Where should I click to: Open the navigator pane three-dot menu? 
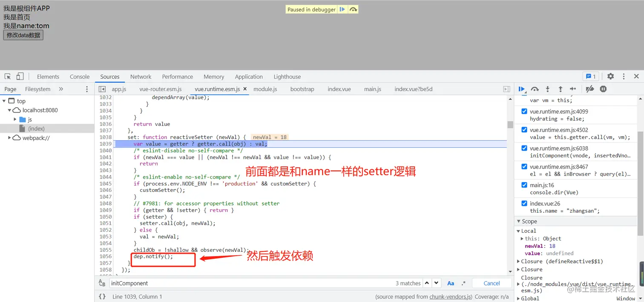tap(87, 89)
